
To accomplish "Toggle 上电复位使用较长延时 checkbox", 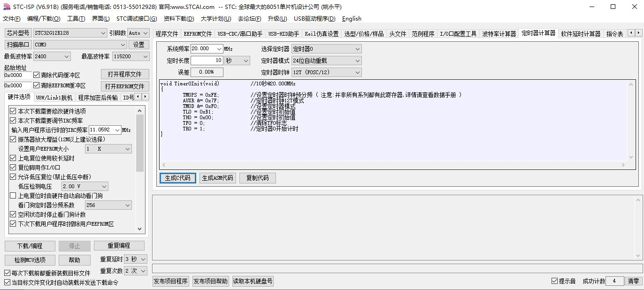I will 13,158.
